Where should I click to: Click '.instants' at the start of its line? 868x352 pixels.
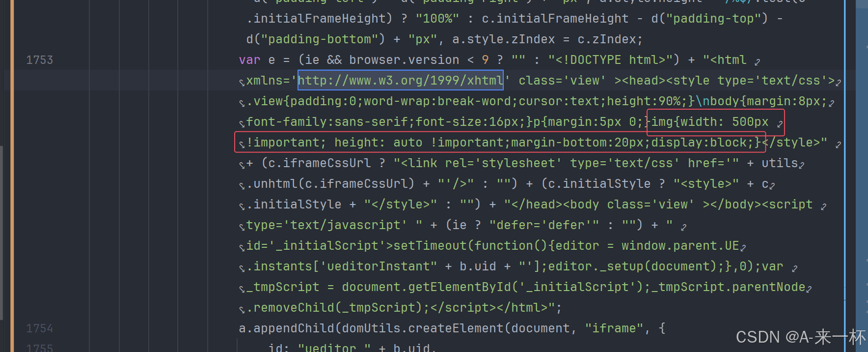(x=279, y=266)
